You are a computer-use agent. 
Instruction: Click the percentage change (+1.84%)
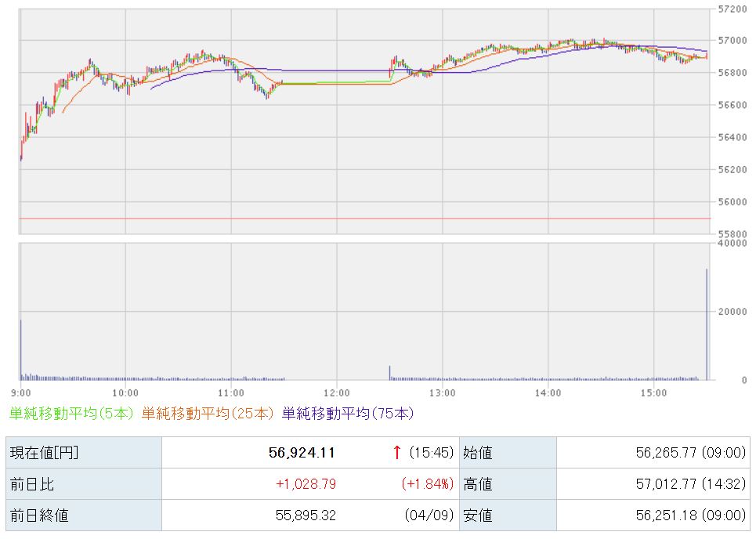427,484
